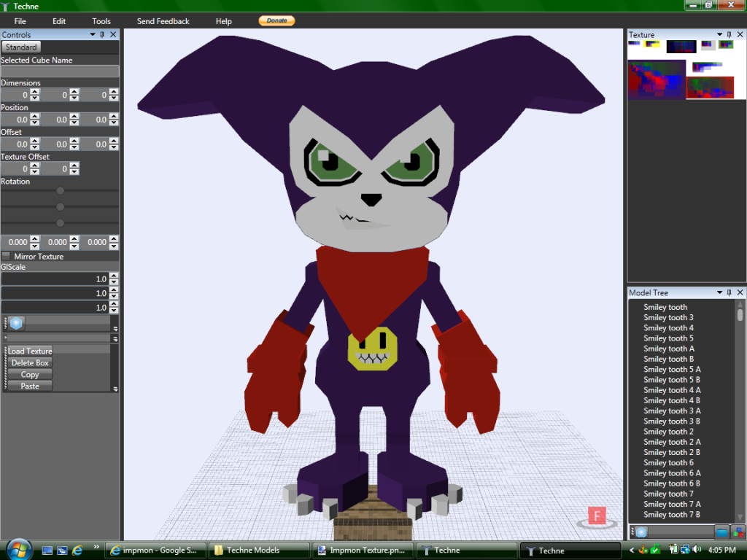The width and height of the screenshot is (747, 560).
Task: Close the Texture panel
Action: coord(740,35)
